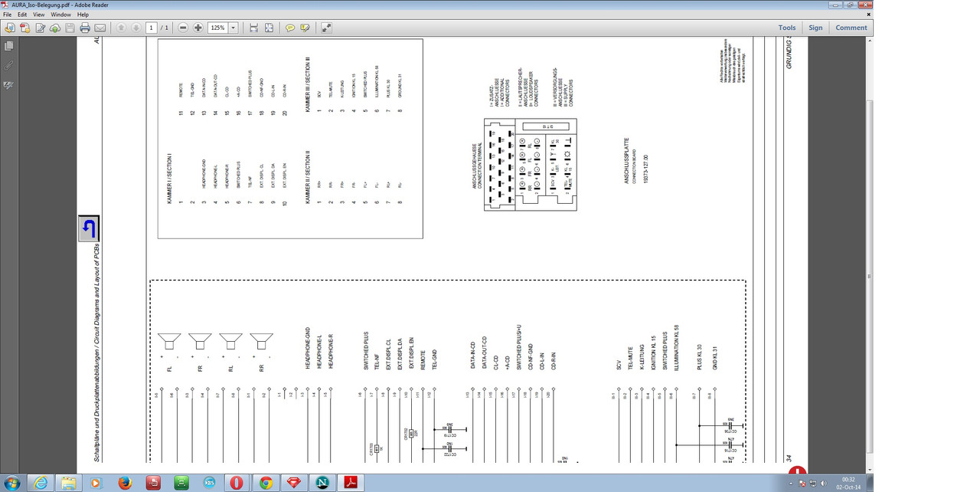Click the Fit one full page icon

click(269, 28)
